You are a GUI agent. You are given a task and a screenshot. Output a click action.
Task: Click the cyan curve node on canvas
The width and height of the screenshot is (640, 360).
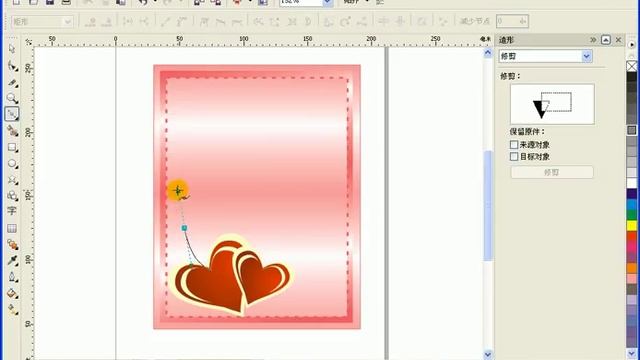click(184, 228)
